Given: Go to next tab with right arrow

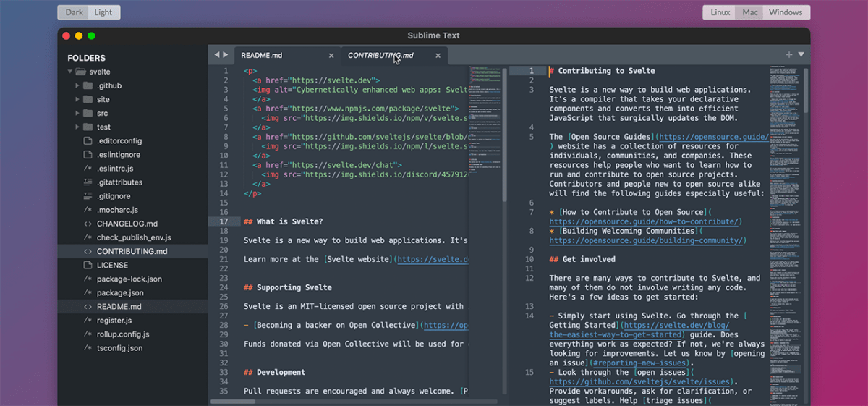Looking at the screenshot, I should 225,55.
